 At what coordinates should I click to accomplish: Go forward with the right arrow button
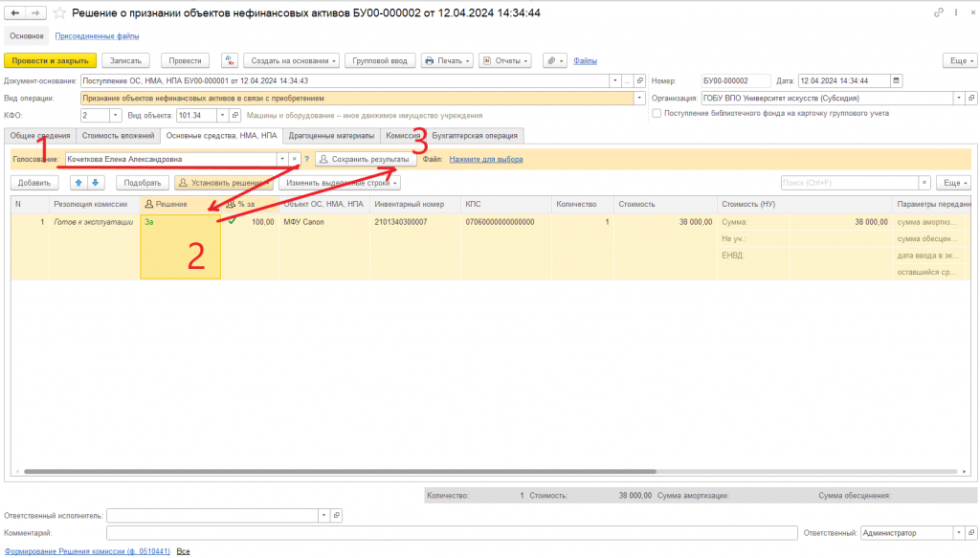point(35,12)
